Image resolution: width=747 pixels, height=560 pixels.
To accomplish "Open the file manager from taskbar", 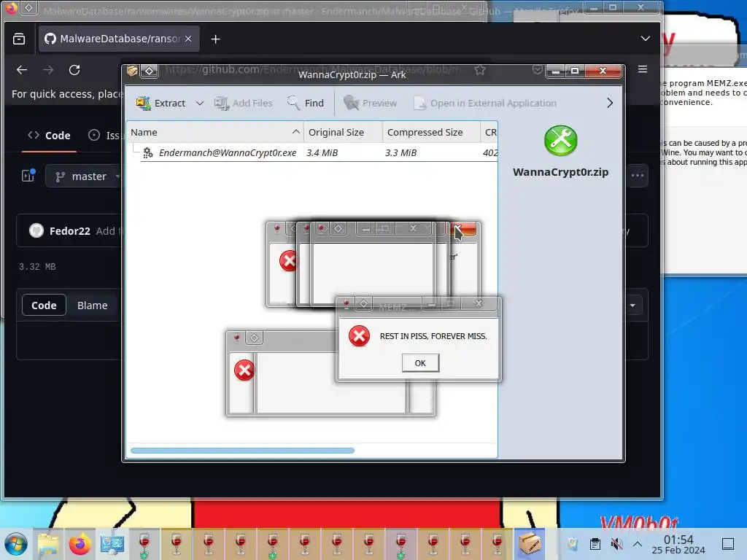I will pos(48,544).
